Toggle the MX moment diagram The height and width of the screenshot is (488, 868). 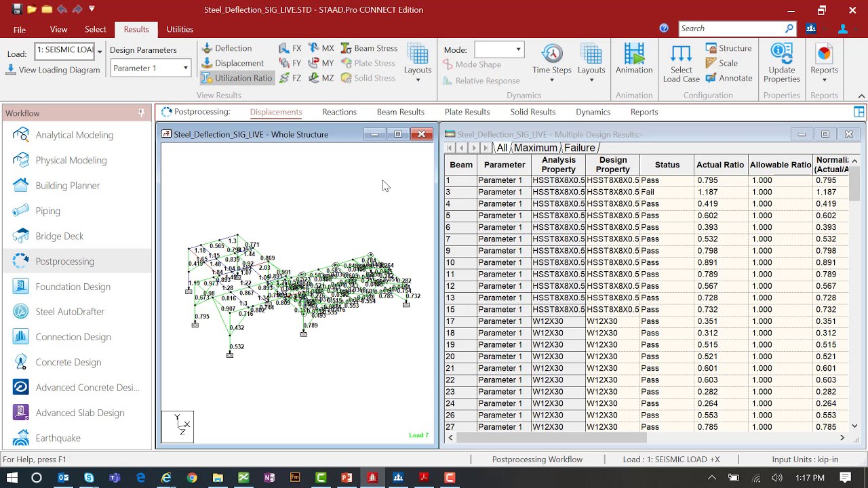(321, 48)
